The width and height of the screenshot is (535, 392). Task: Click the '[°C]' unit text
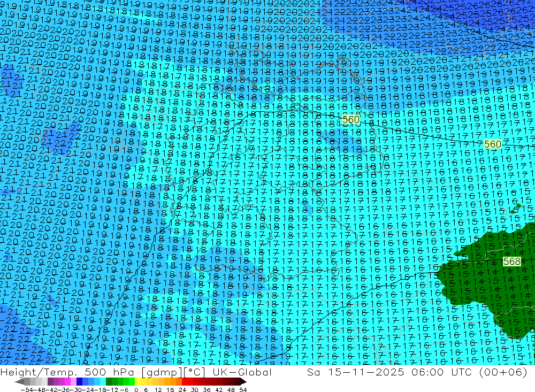[195, 372]
